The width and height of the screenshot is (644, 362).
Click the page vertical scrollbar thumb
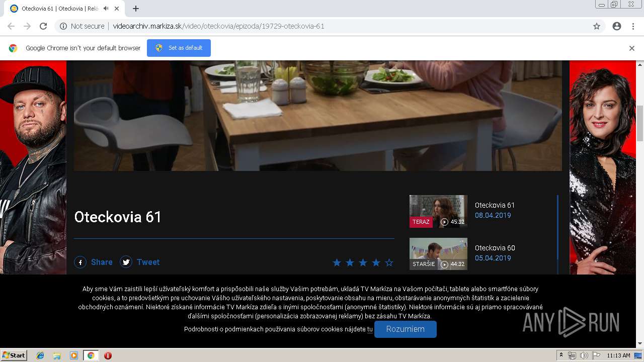pyautogui.click(x=640, y=124)
